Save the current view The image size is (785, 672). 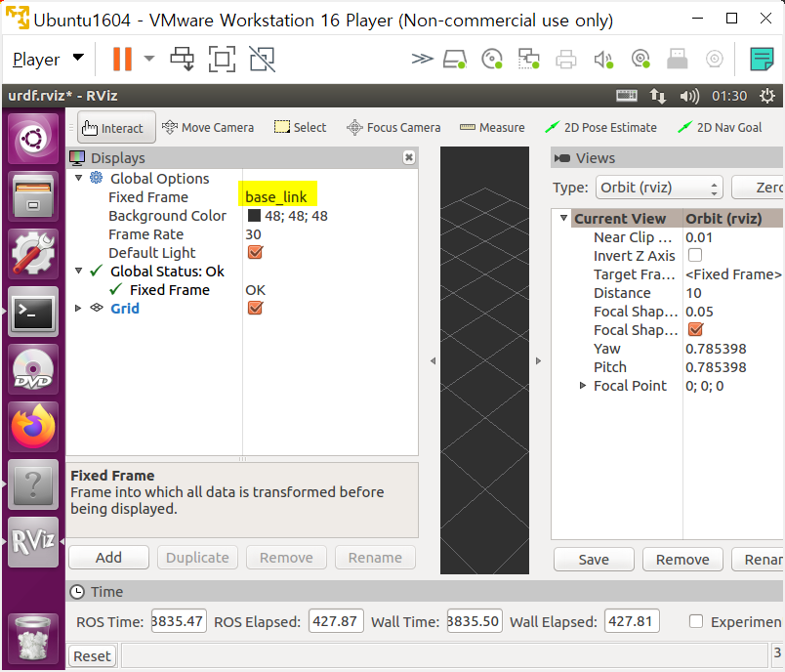pyautogui.click(x=594, y=560)
